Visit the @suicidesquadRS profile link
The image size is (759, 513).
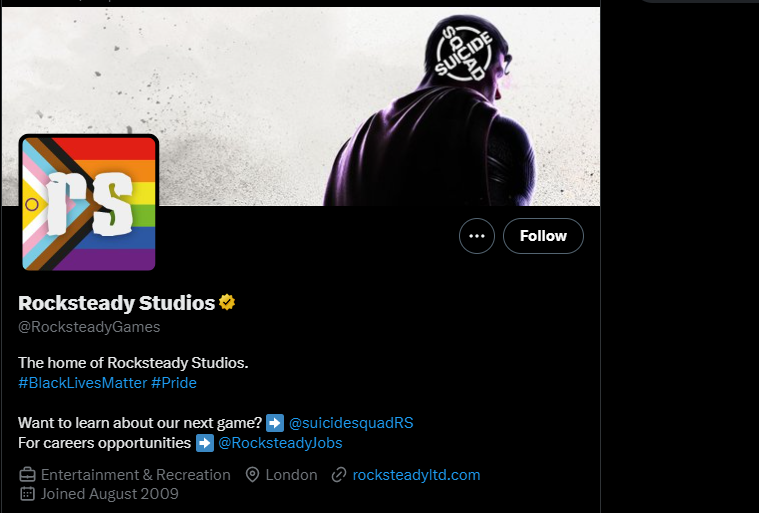coord(351,422)
